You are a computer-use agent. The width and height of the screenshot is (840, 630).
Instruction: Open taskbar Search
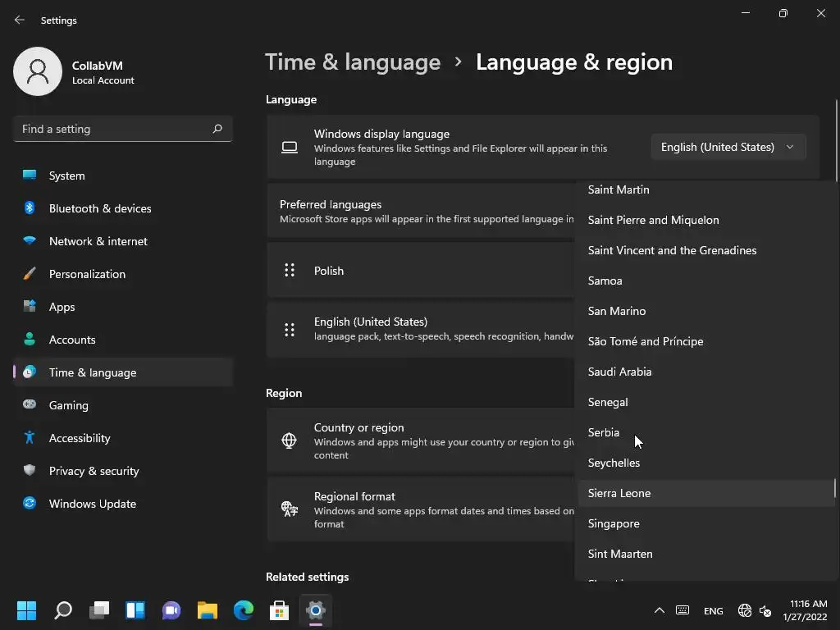pos(63,610)
